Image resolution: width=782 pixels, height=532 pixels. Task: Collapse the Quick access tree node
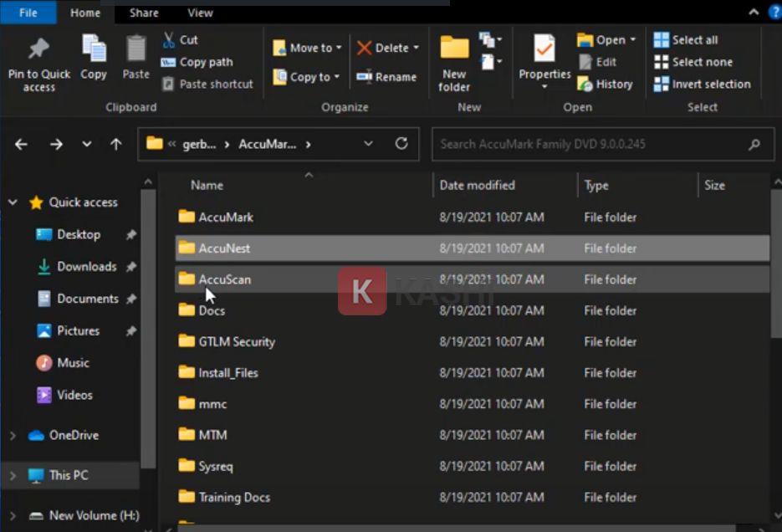[13, 202]
